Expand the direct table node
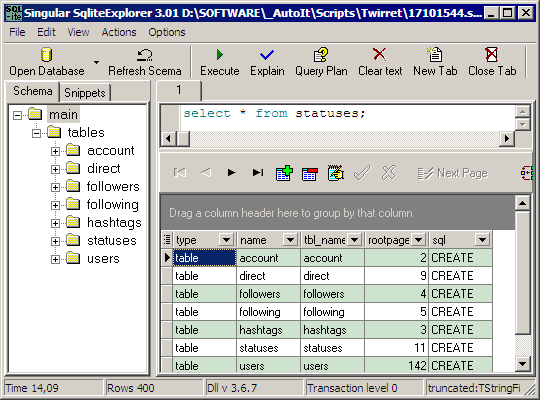 [x=55, y=169]
